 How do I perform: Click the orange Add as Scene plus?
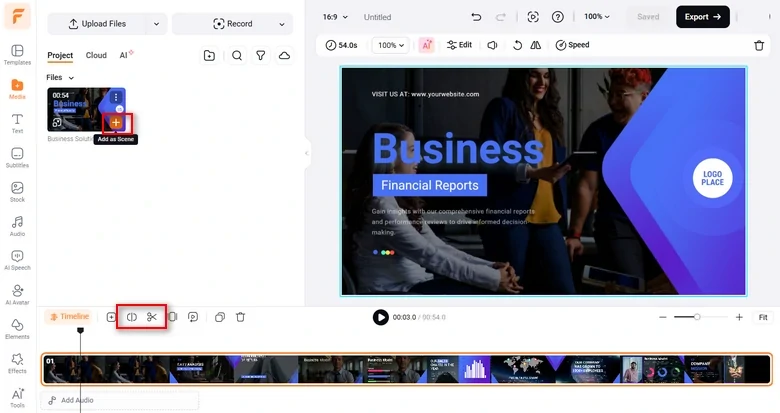click(x=116, y=122)
